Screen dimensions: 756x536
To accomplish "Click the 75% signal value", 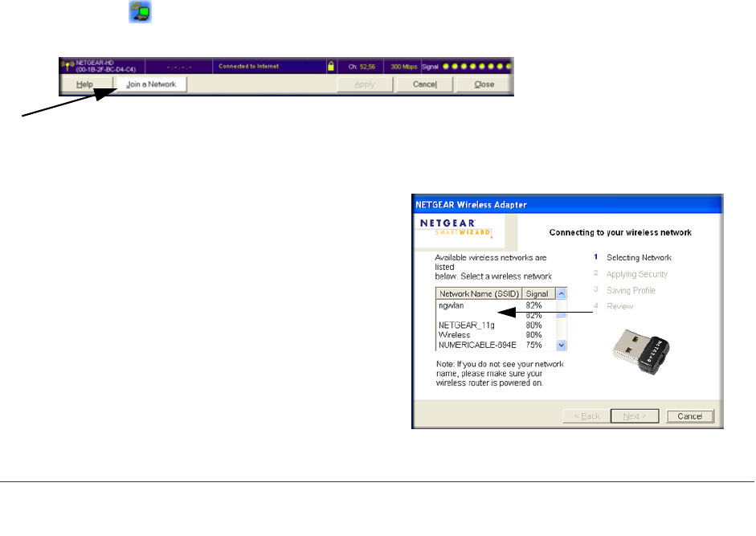I will (x=533, y=345).
